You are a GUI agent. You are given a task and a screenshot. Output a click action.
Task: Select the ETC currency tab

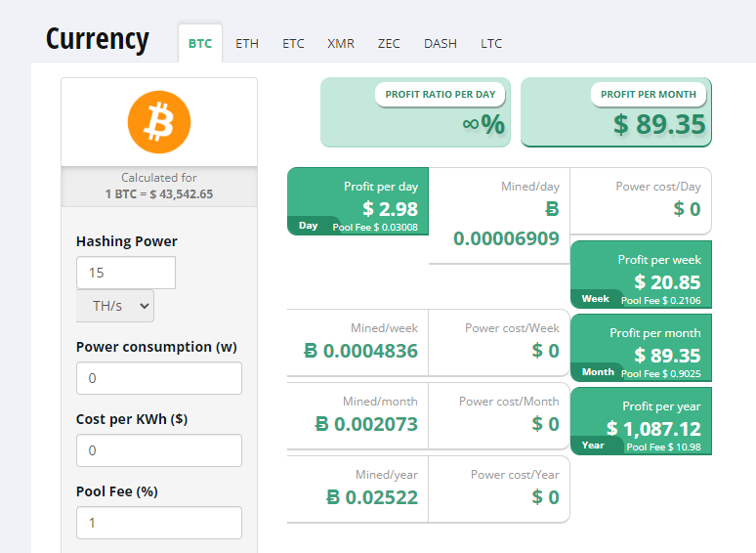pos(293,44)
